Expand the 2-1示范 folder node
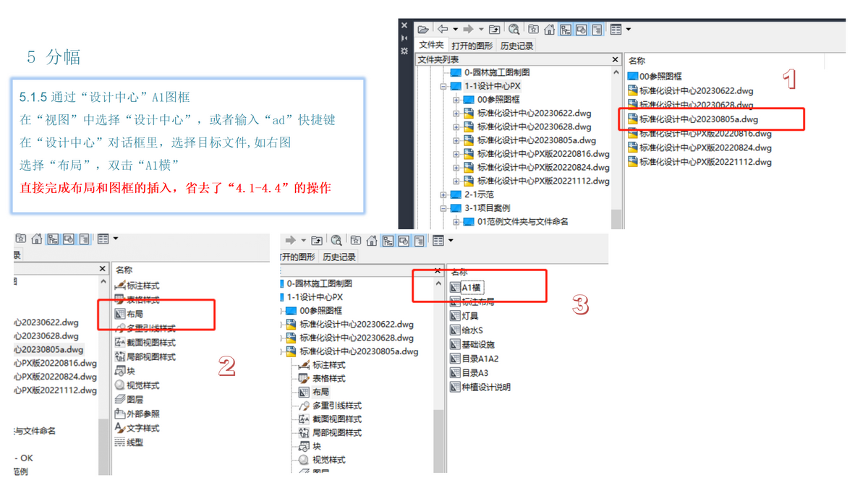Viewport: 868px width, 488px height. pos(443,194)
